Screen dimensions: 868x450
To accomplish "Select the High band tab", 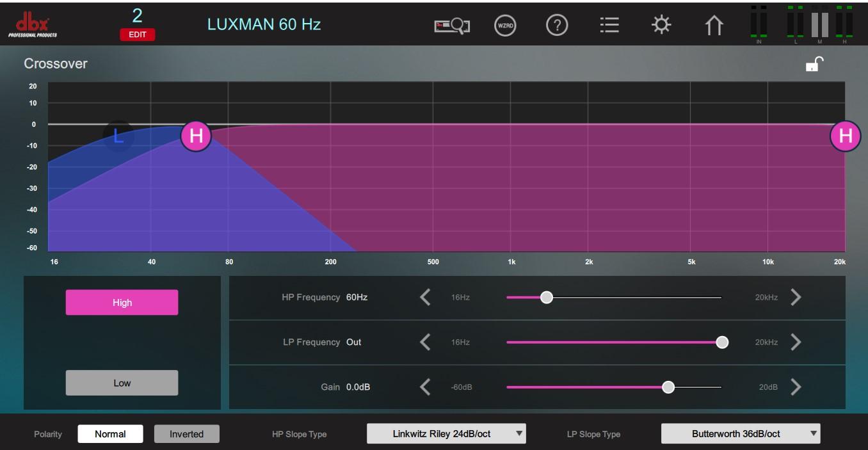I will (122, 302).
